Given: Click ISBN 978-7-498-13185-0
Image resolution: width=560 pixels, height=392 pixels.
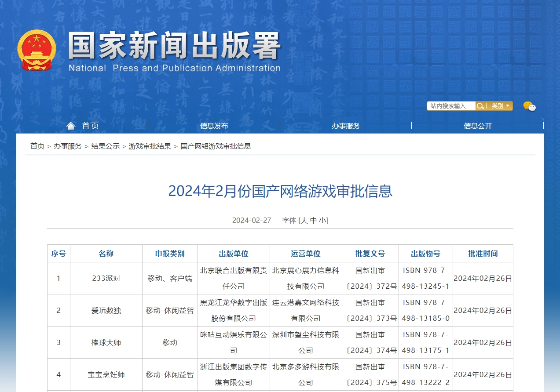Looking at the screenshot, I should 426,311.
